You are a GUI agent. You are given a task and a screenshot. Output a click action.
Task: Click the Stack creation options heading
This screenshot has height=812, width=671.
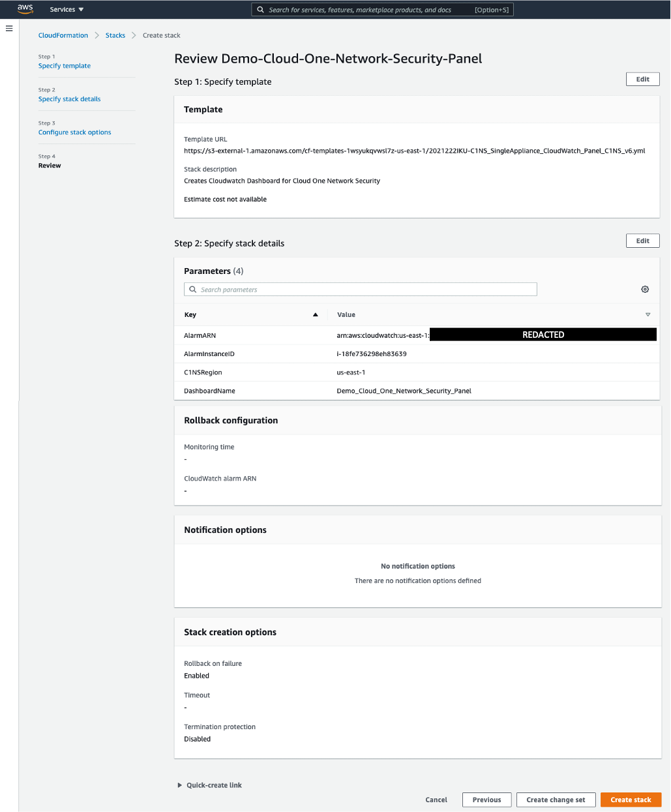click(x=230, y=633)
